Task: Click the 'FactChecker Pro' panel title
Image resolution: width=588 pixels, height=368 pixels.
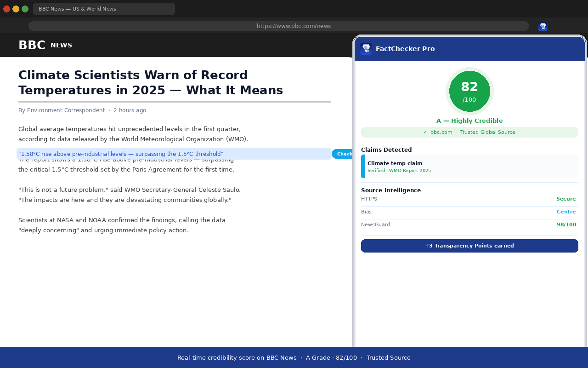Action: tap(405, 49)
